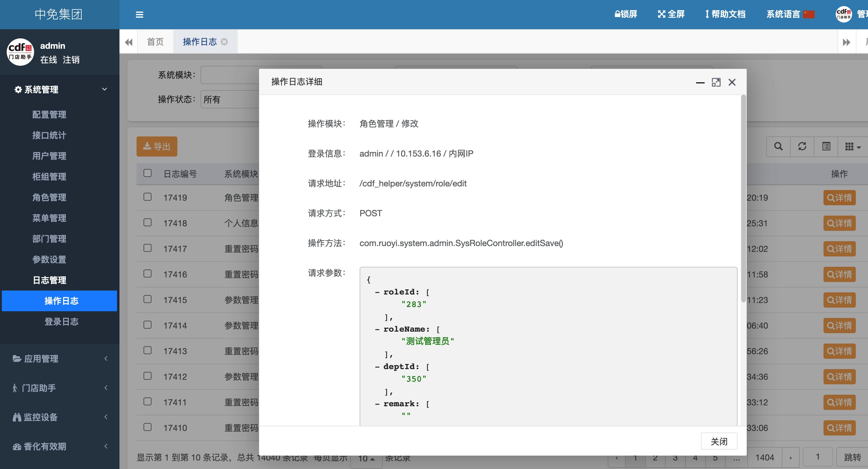Open the columns grid dropdown

click(852, 146)
